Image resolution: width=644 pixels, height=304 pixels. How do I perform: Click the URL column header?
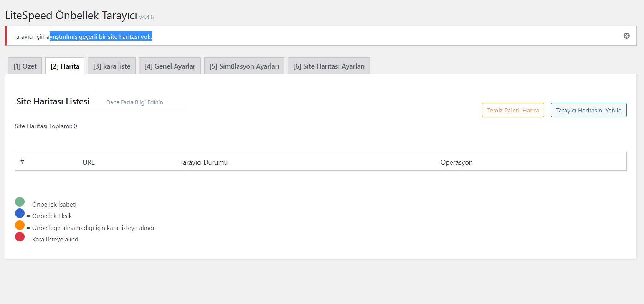89,162
